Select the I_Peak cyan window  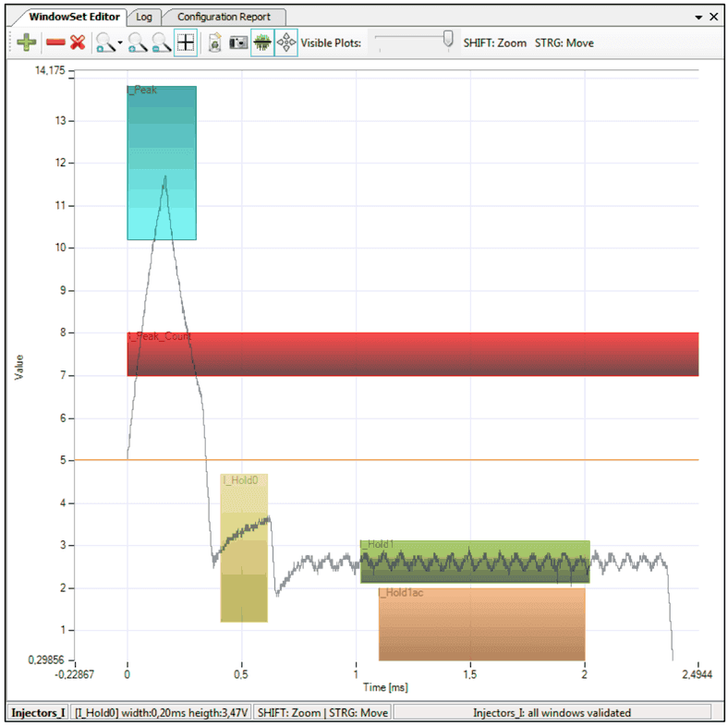pyautogui.click(x=162, y=163)
